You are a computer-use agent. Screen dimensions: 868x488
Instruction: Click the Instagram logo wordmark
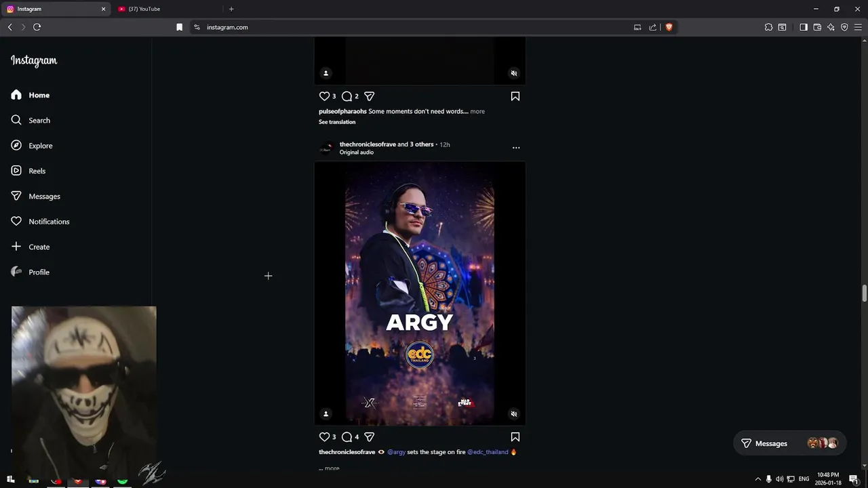coord(34,60)
